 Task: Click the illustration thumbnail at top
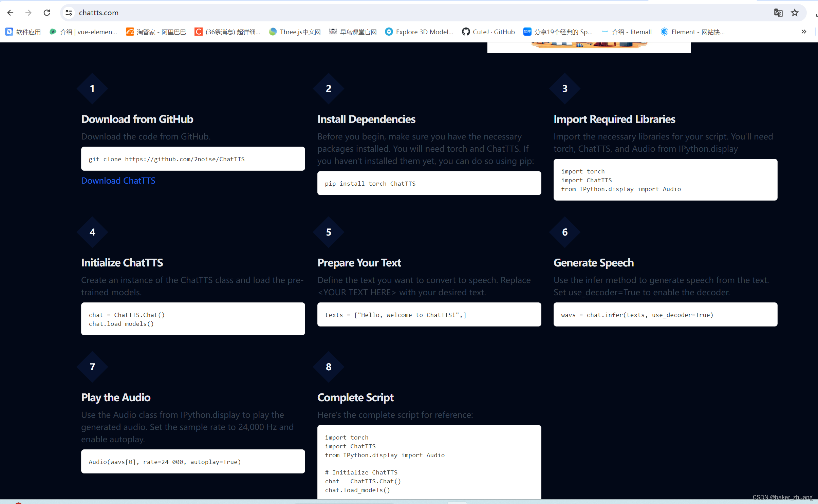click(589, 47)
